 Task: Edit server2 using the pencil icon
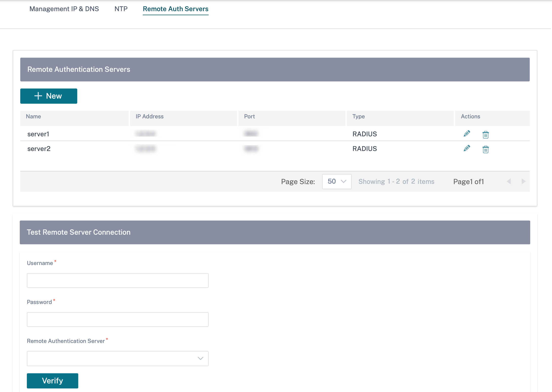[x=467, y=148]
